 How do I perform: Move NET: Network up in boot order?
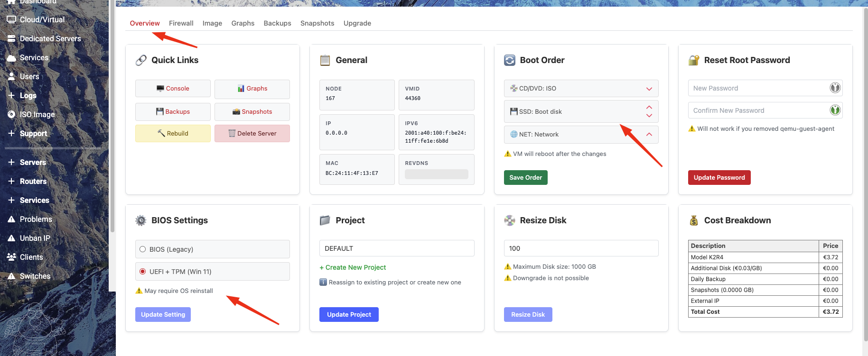coord(649,135)
